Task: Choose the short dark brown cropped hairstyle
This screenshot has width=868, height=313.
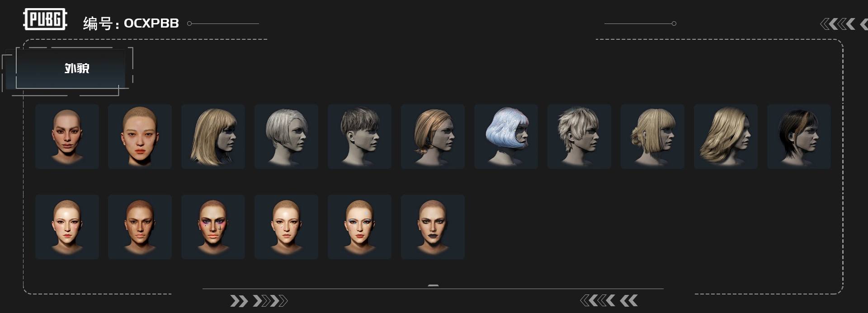Action: 359,136
